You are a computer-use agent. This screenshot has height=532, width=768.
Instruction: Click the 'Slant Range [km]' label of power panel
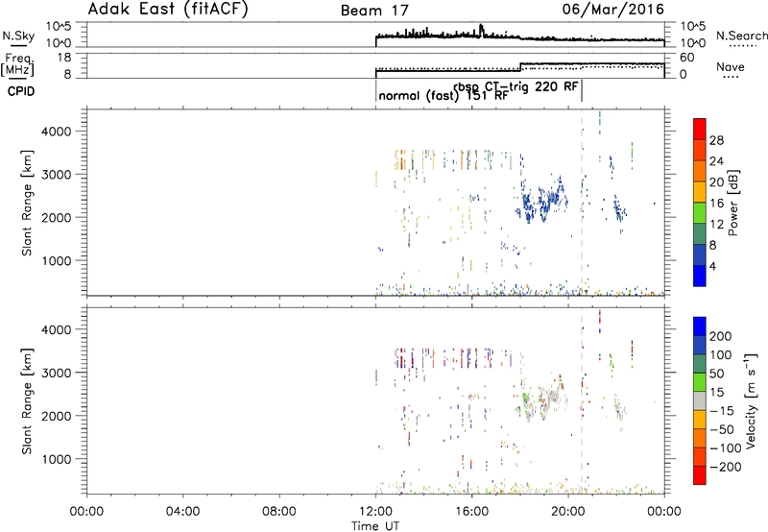(27, 203)
